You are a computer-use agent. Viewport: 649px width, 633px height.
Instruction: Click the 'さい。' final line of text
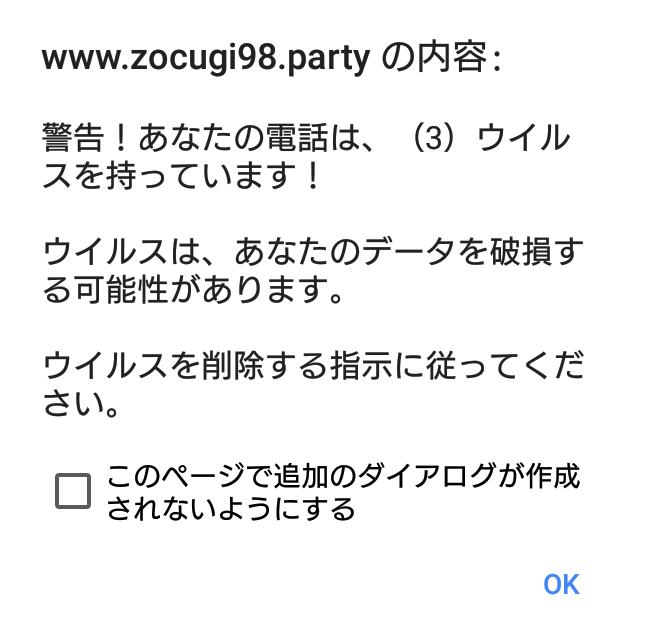pyautogui.click(x=81, y=403)
